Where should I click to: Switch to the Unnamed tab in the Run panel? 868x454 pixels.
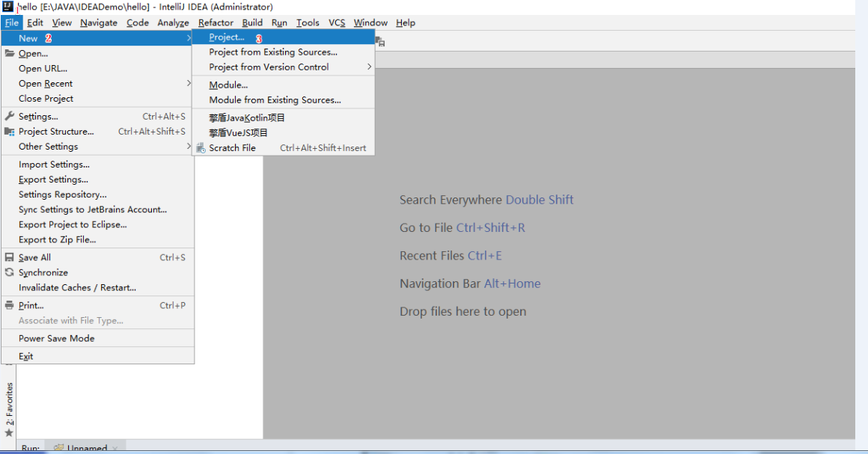click(x=87, y=448)
